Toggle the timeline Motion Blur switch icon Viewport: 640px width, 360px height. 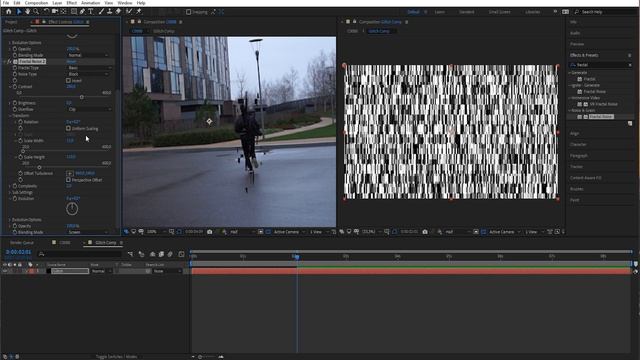[170, 254]
